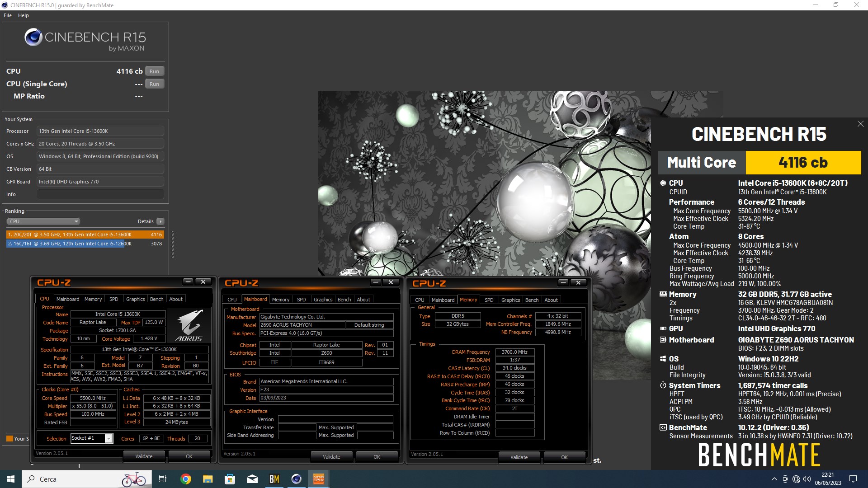Open the File menu
Viewport: 868px width, 488px height.
[x=8, y=15]
